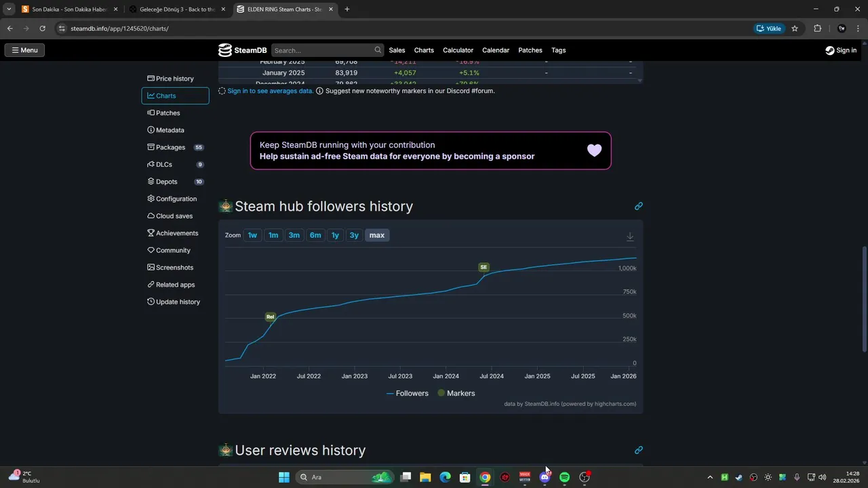Open the Configuration sidebar item
This screenshot has height=488, width=868.
(175, 199)
